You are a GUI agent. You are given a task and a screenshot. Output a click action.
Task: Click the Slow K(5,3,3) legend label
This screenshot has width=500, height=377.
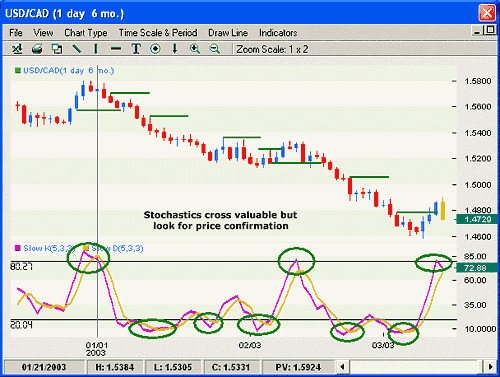[49, 248]
